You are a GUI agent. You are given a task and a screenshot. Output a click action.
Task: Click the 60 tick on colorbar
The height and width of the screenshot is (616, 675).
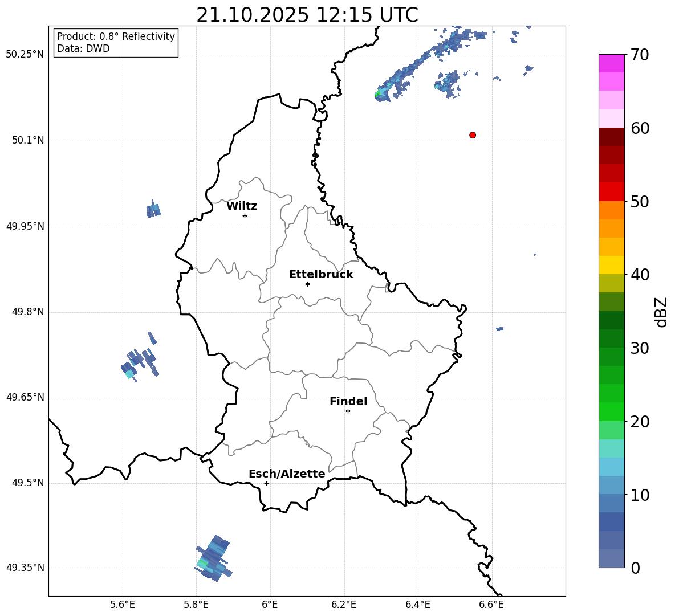[640, 128]
